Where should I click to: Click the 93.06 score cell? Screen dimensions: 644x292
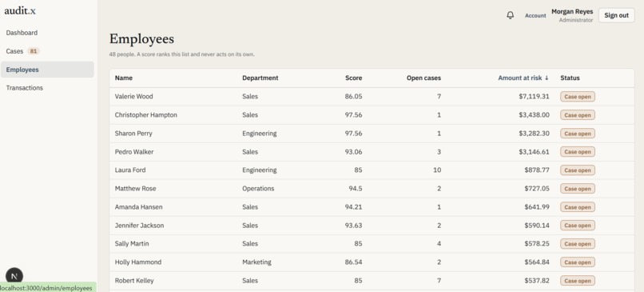tap(354, 152)
